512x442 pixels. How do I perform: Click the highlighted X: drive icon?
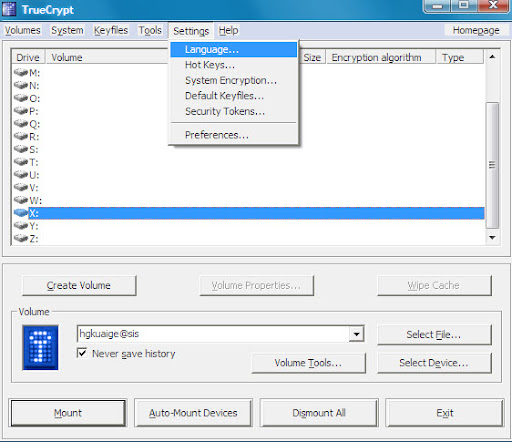coord(21,213)
